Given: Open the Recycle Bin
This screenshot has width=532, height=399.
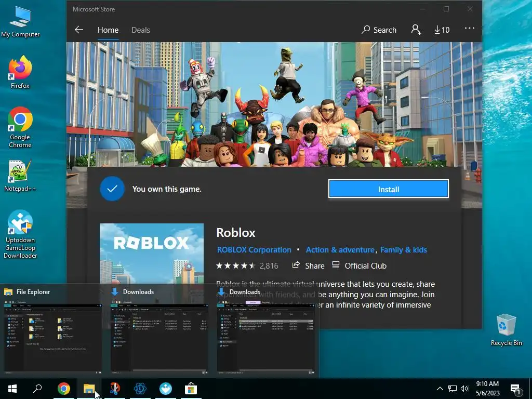Looking at the screenshot, I should pos(506,330).
